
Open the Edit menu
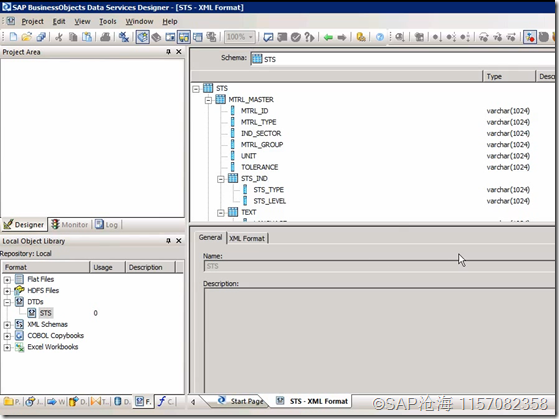point(59,21)
